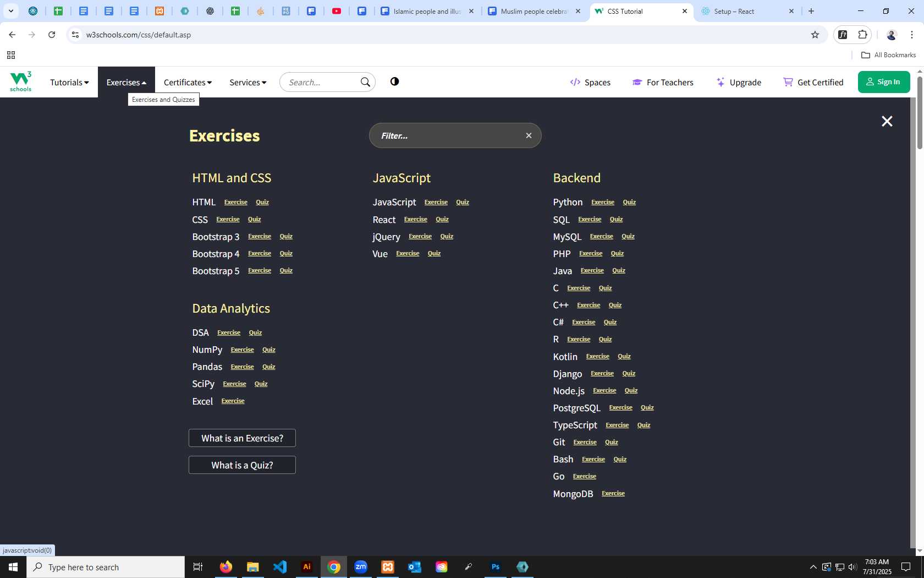Image resolution: width=924 pixels, height=578 pixels.
Task: Open the Vue Quiz link
Action: coord(434,253)
